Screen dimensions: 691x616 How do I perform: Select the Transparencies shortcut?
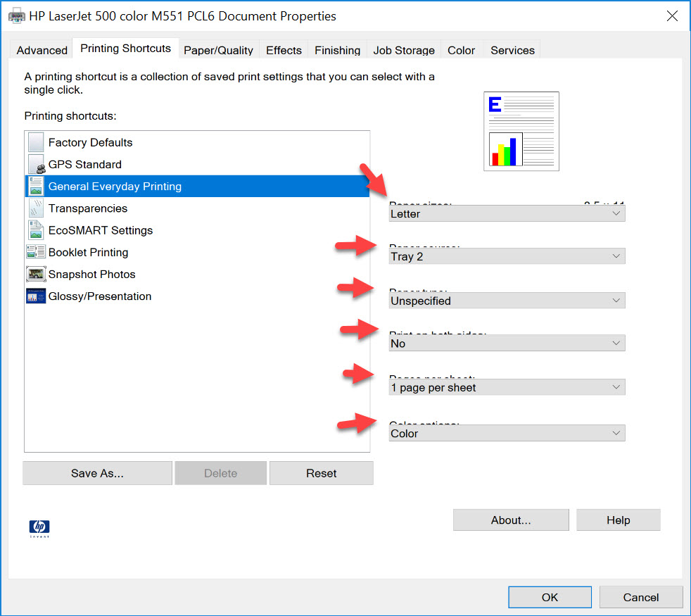tap(197, 208)
